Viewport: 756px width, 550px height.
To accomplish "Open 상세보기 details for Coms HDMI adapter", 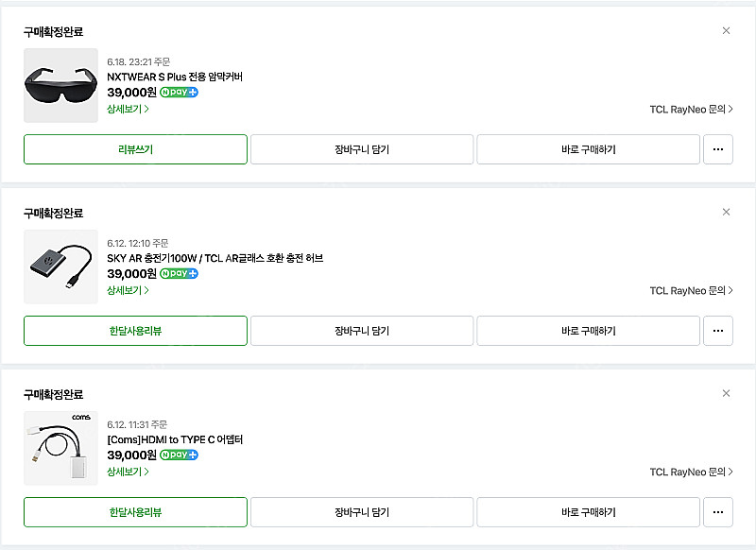I will pyautogui.click(x=128, y=472).
